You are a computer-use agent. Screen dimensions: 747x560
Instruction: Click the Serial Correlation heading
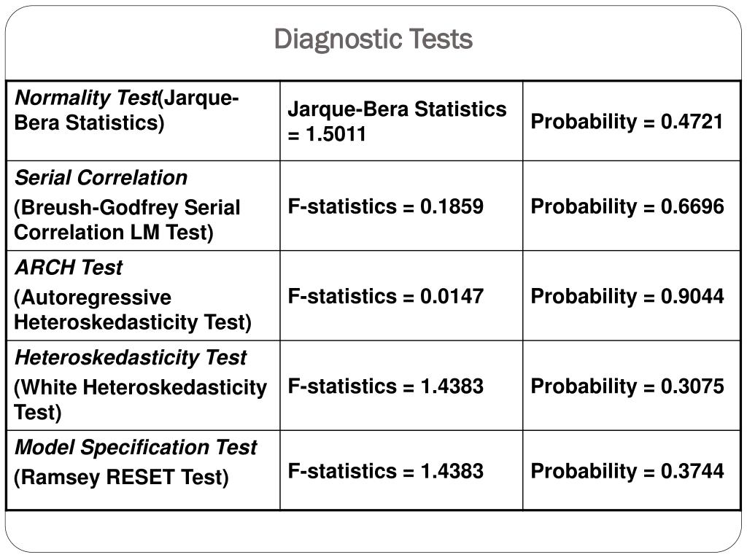pos(101,178)
